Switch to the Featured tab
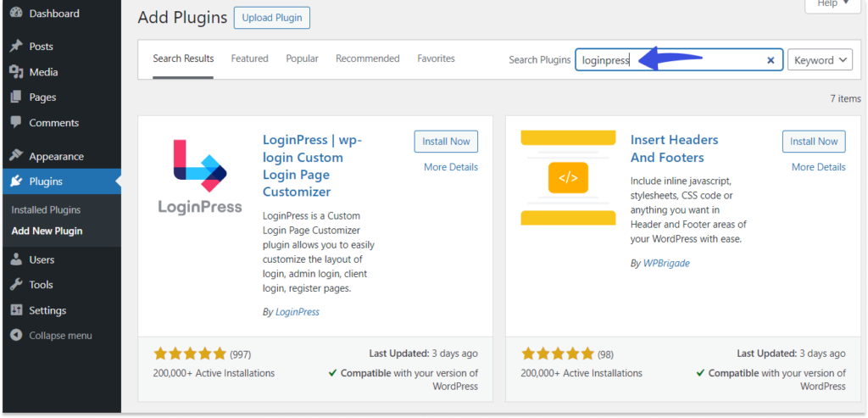Viewport: 868px width, 418px height. [x=250, y=59]
